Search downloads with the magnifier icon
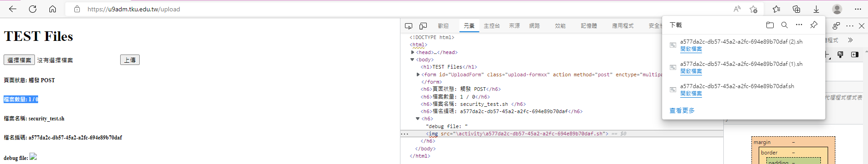Image resolution: width=868 pixels, height=164 pixels. tap(785, 25)
